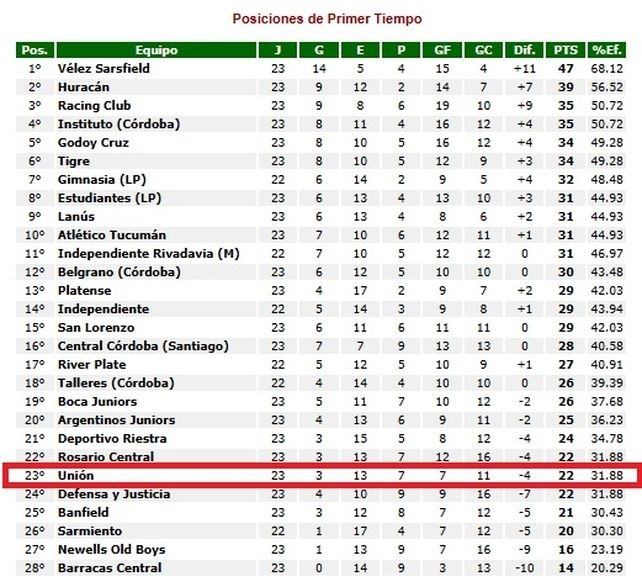The width and height of the screenshot is (642, 587).
Task: Select San Lorenzo team name
Action: [93, 328]
